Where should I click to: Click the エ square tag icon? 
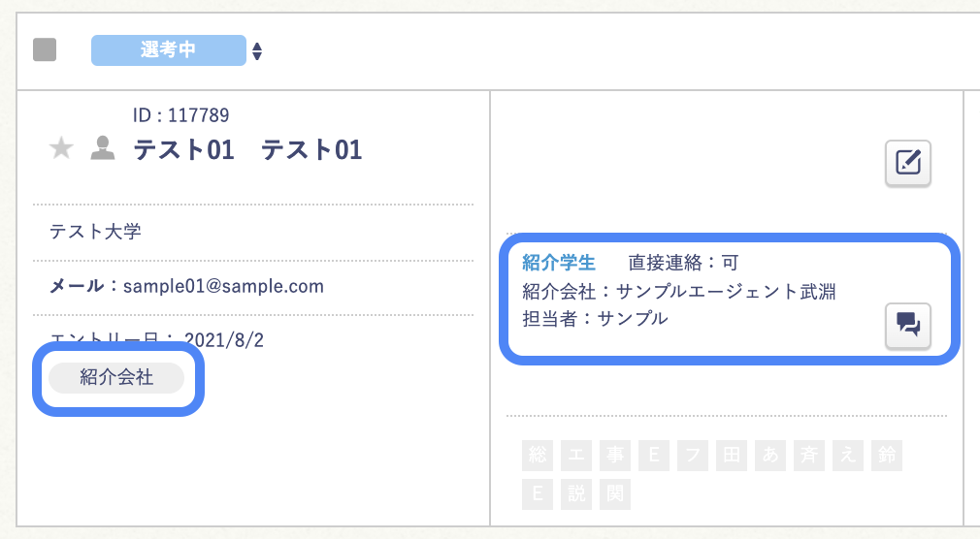coord(576,456)
